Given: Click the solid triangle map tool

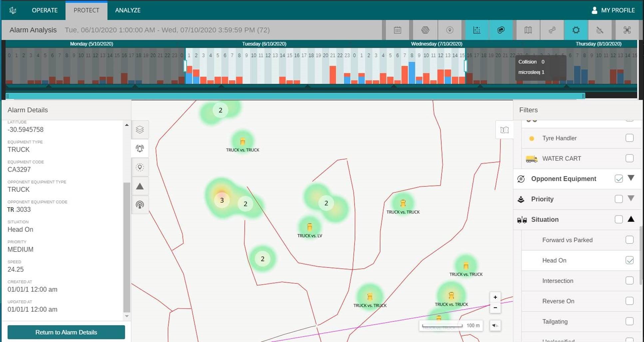Looking at the screenshot, I should 140,186.
